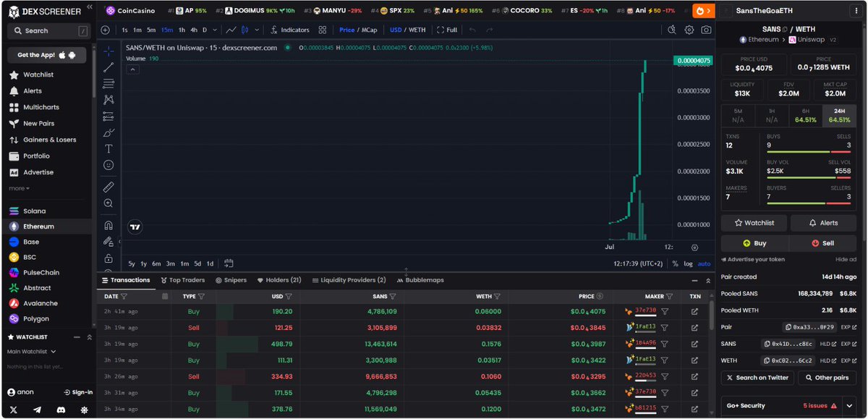
Task: Open chart settings gear icon
Action: coord(689,30)
